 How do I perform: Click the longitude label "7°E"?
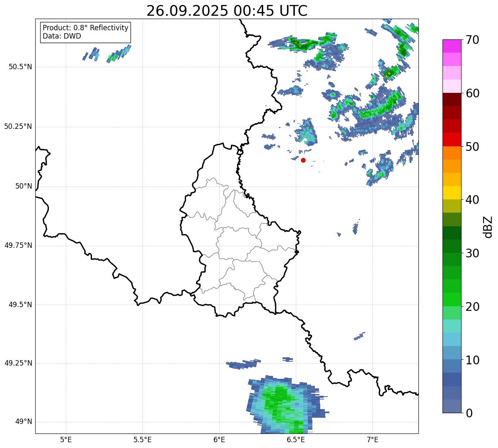tap(373, 439)
